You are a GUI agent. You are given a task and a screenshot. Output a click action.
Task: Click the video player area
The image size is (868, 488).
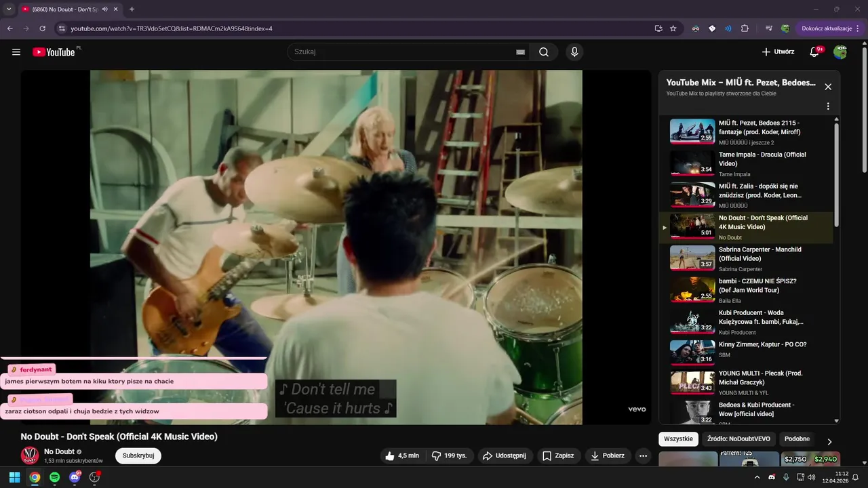coord(336,247)
